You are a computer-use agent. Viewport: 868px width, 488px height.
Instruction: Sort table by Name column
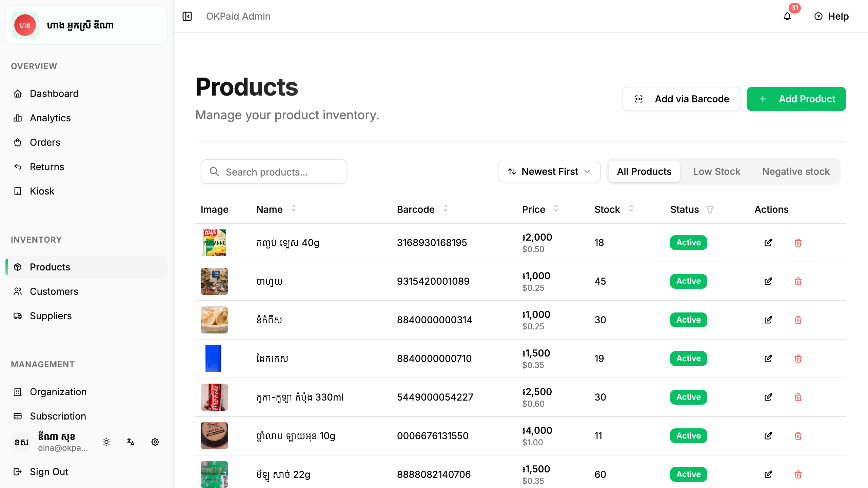pos(294,209)
